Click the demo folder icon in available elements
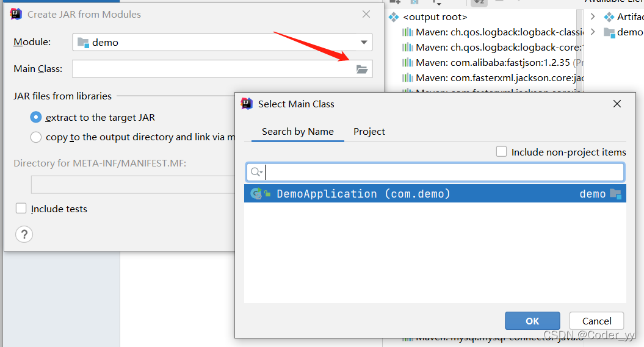Image resolution: width=644 pixels, height=347 pixels. 609,32
